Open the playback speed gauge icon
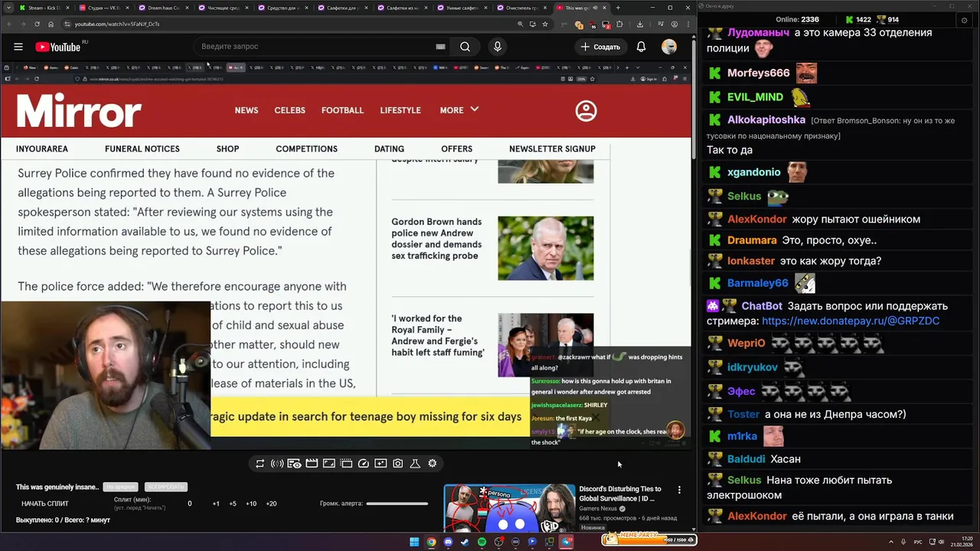 point(364,464)
